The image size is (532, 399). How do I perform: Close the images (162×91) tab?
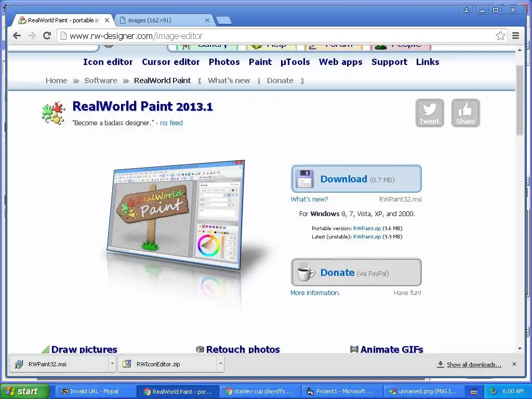pos(207,20)
